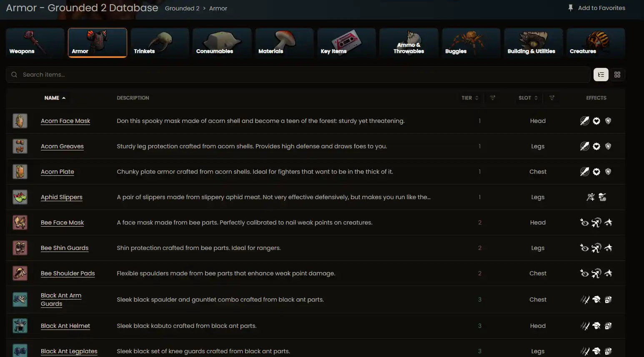The image size is (644, 357).
Task: Open the Acorn Plate link
Action: pyautogui.click(x=58, y=172)
